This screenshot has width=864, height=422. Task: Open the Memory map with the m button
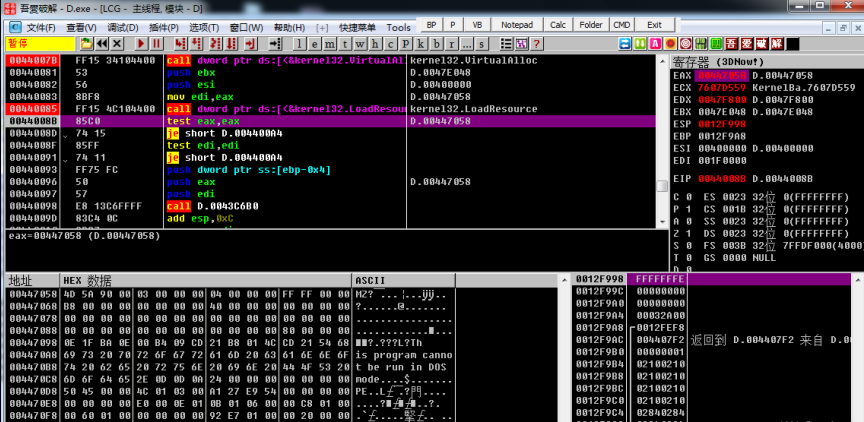(330, 44)
